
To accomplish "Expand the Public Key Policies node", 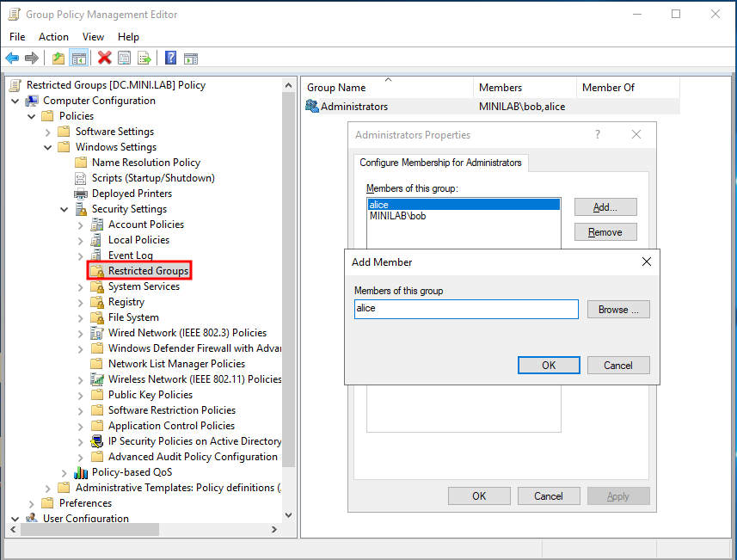I will coord(80,396).
